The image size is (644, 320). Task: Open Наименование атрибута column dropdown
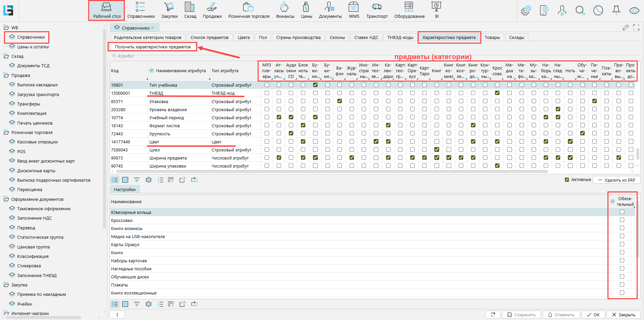pyautogui.click(x=152, y=71)
